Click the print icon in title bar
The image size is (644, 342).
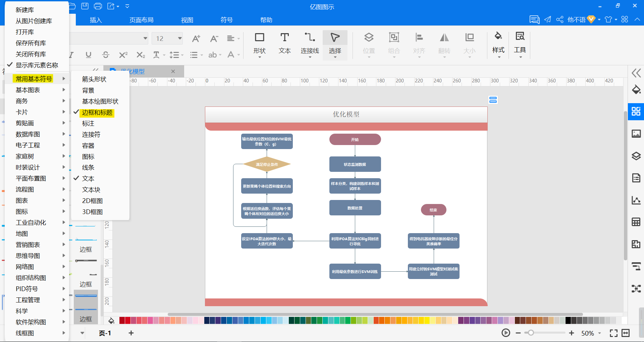click(x=98, y=6)
